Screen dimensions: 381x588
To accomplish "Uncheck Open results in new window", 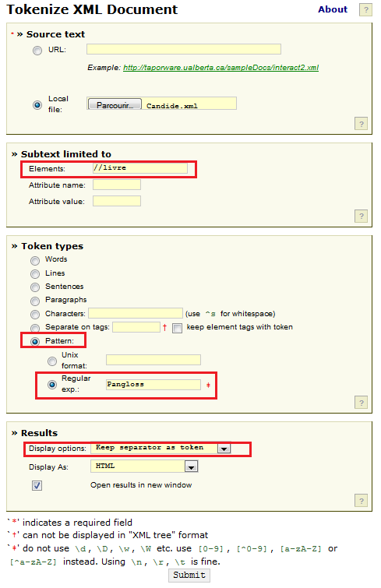I will (37, 486).
